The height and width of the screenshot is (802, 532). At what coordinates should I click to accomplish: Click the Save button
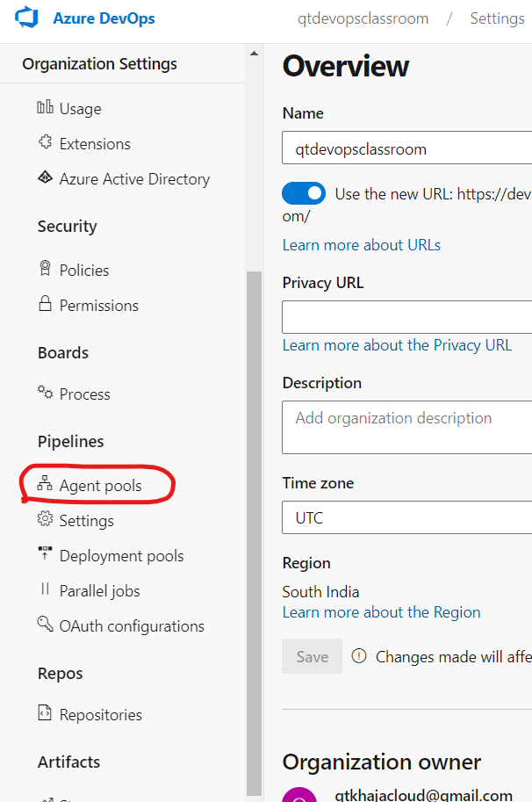tap(312, 656)
